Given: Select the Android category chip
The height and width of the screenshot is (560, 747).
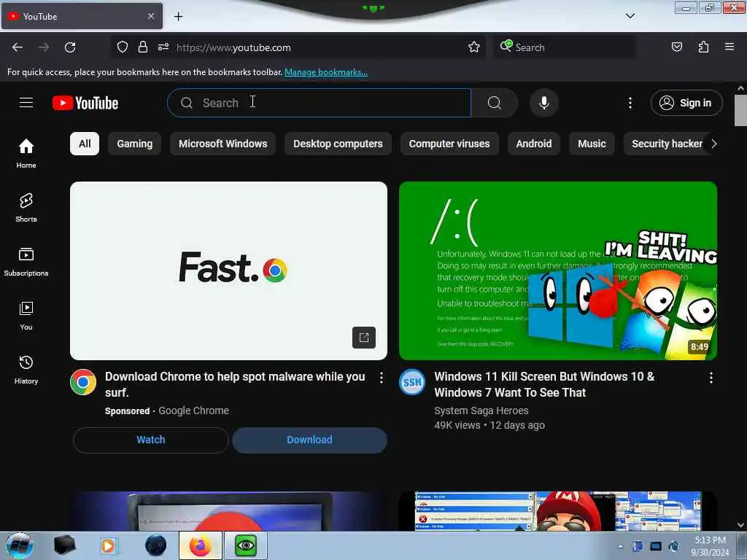Looking at the screenshot, I should click(533, 144).
